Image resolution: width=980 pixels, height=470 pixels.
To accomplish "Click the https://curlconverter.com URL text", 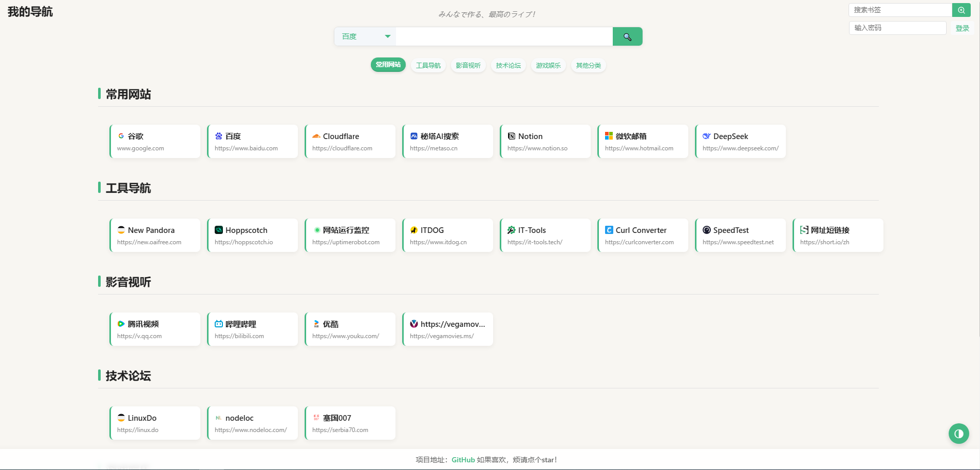I will [x=639, y=242].
